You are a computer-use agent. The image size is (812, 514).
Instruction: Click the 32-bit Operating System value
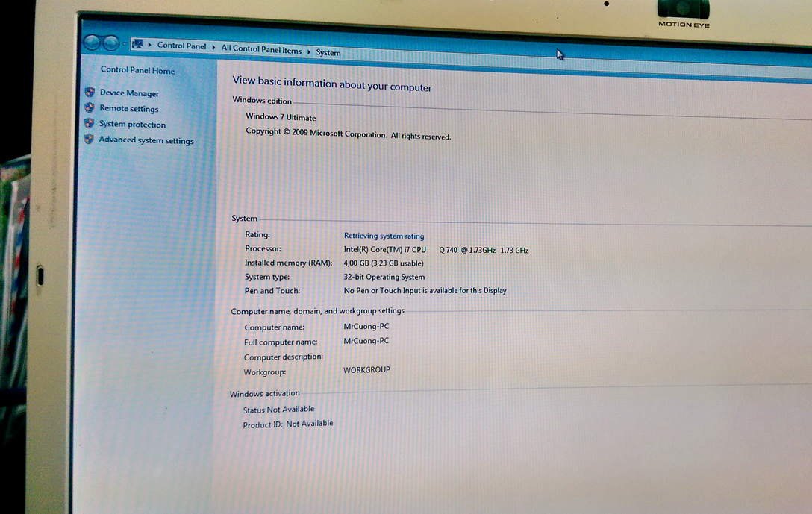(384, 277)
